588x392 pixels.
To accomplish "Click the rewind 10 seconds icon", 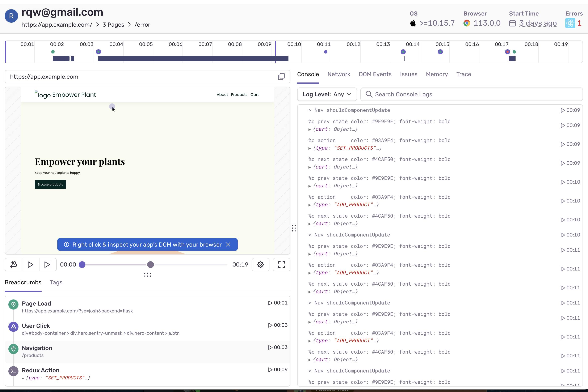I will click(x=13, y=264).
